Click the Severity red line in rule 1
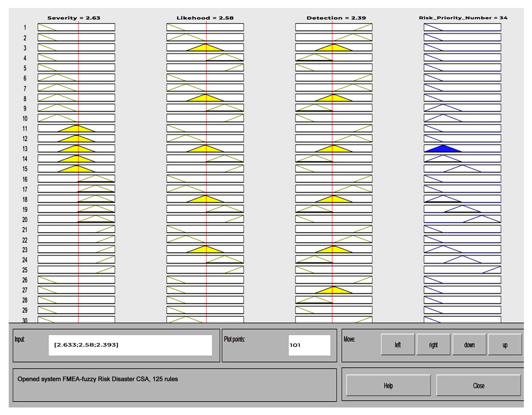The width and height of the screenshot is (532, 415). (78, 27)
